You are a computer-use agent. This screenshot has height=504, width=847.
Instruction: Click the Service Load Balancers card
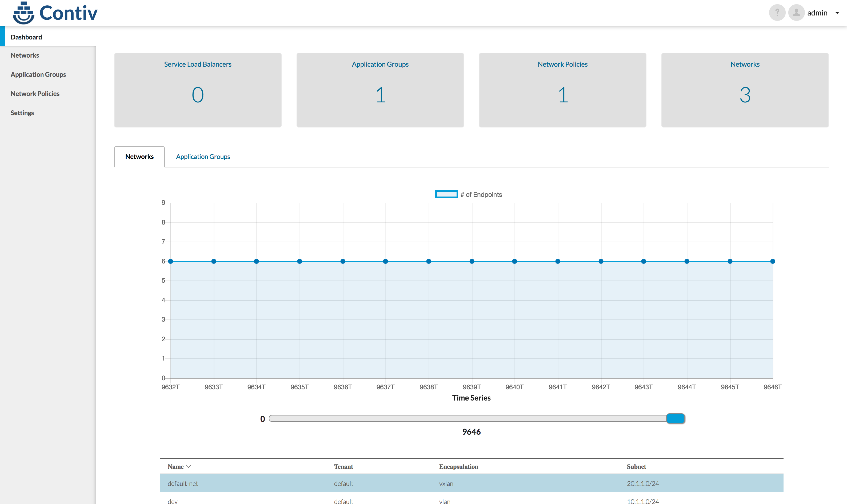[198, 90]
